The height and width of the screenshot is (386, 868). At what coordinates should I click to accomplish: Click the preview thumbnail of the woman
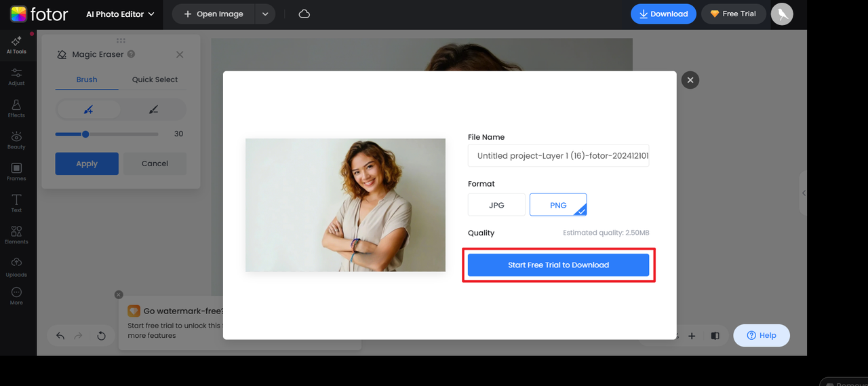pyautogui.click(x=345, y=205)
